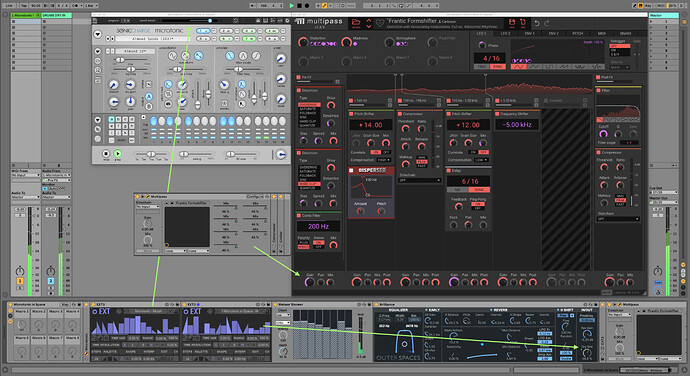
Task: Toggle the Delay module power button
Action: click(x=449, y=170)
